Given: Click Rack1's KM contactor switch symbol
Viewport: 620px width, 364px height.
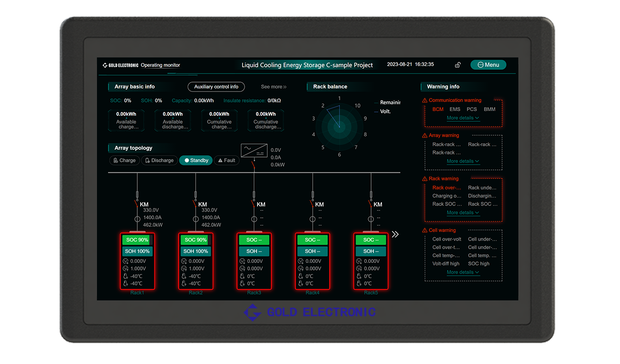Looking at the screenshot, I should [x=137, y=204].
